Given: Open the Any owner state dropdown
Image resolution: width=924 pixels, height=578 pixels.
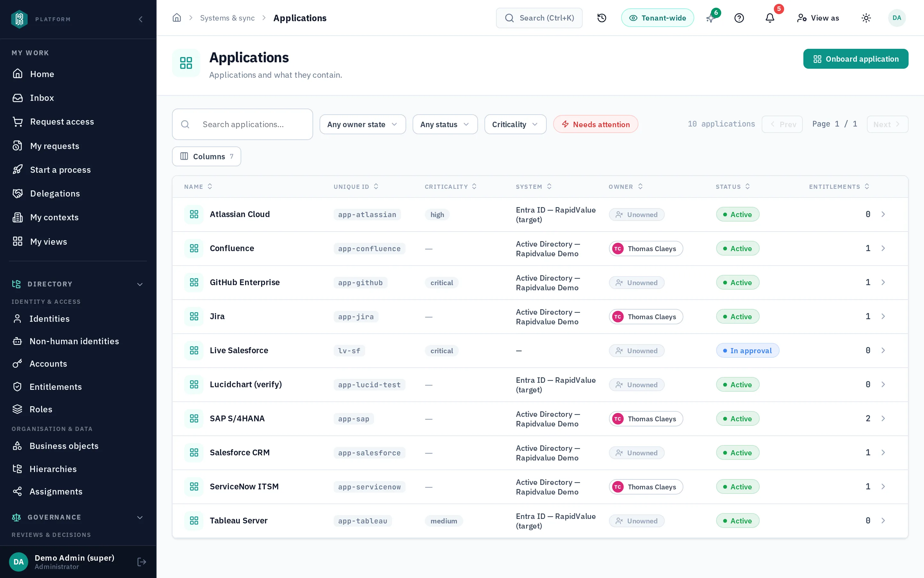Looking at the screenshot, I should click(x=362, y=124).
